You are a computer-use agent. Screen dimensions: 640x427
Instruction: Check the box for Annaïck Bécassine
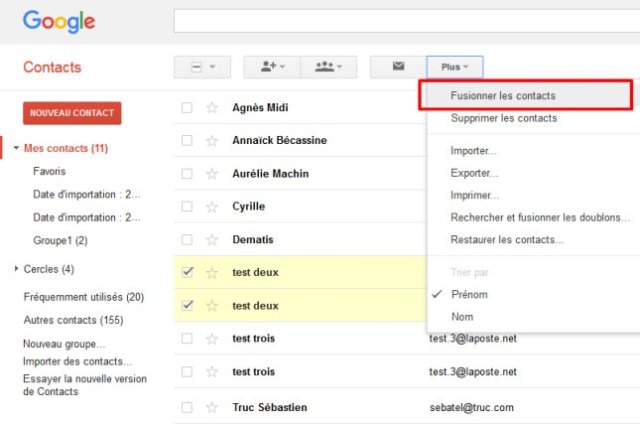pos(187,140)
